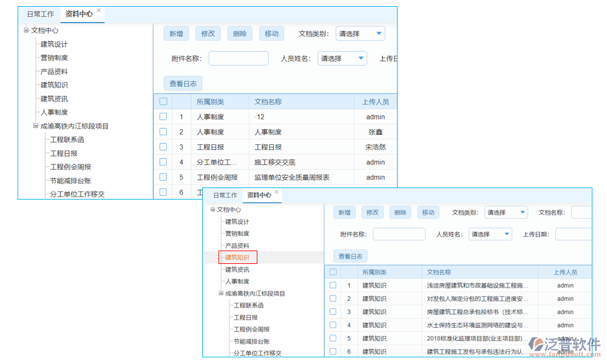Select the highlighted 建筑知识 tree item
The width and height of the screenshot is (607, 364).
pos(237,257)
